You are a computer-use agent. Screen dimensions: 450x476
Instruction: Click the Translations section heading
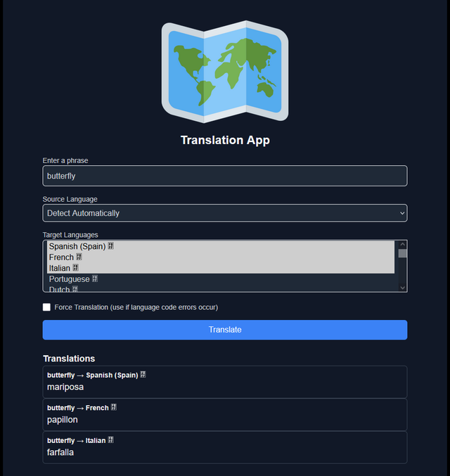click(69, 359)
